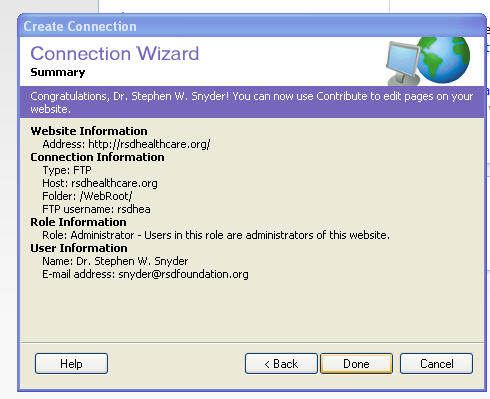
Task: Click the 'Connection Information' heading
Action: point(97,157)
